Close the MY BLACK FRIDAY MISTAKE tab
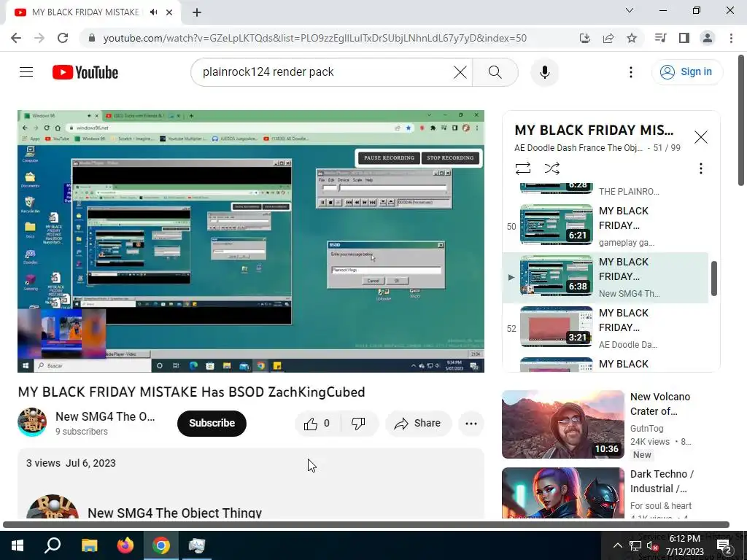Image resolution: width=747 pixels, height=560 pixels. 169,12
